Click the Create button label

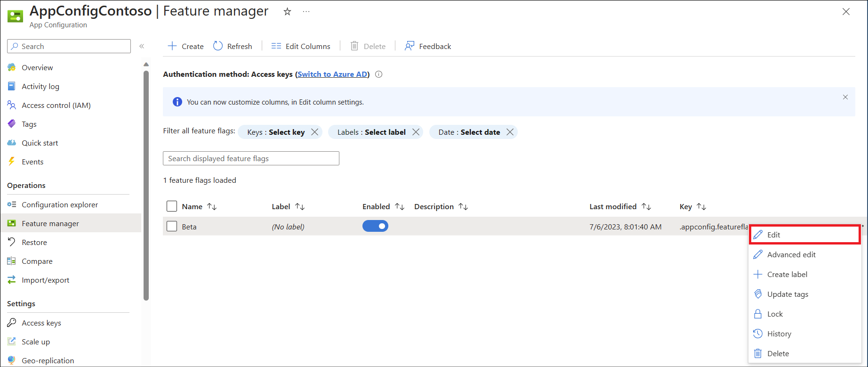click(x=193, y=46)
